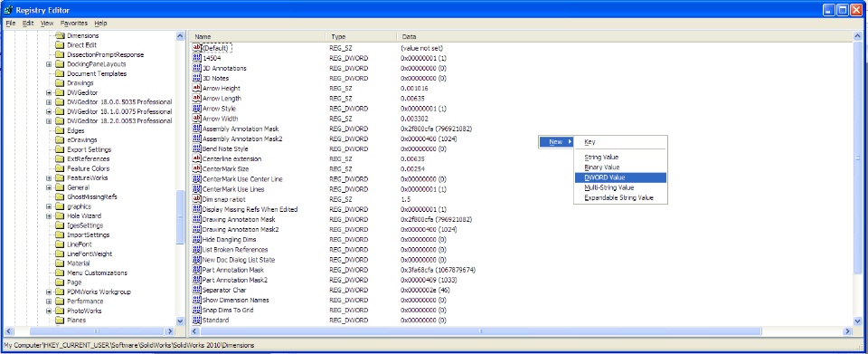Click the Page folder icon
This screenshot has width=868, height=354.
pyautogui.click(x=60, y=282)
